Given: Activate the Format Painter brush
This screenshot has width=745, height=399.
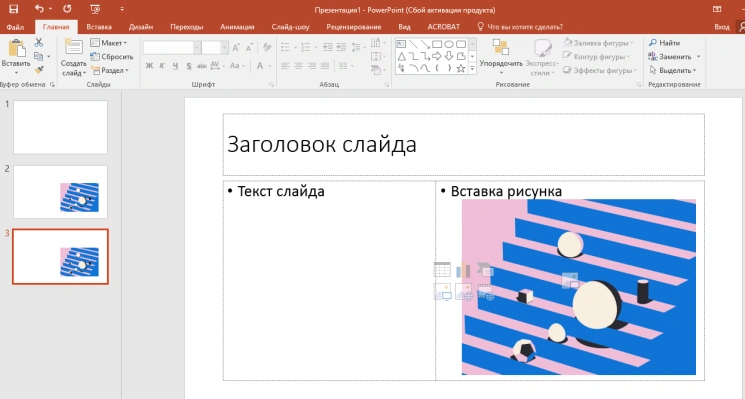Looking at the screenshot, I should [x=39, y=70].
